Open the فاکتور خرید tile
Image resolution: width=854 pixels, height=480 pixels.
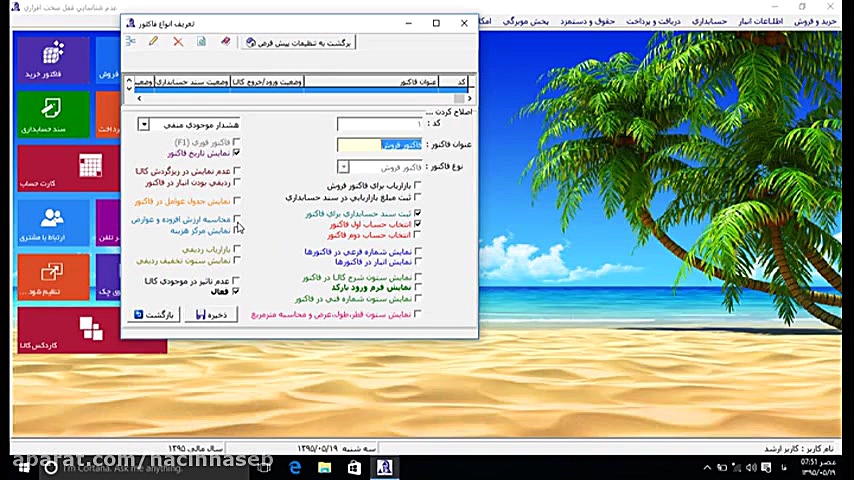(x=53, y=60)
